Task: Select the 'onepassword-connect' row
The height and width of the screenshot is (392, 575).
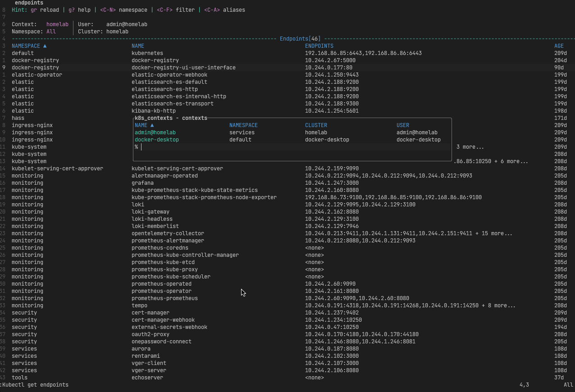Action: click(287, 342)
